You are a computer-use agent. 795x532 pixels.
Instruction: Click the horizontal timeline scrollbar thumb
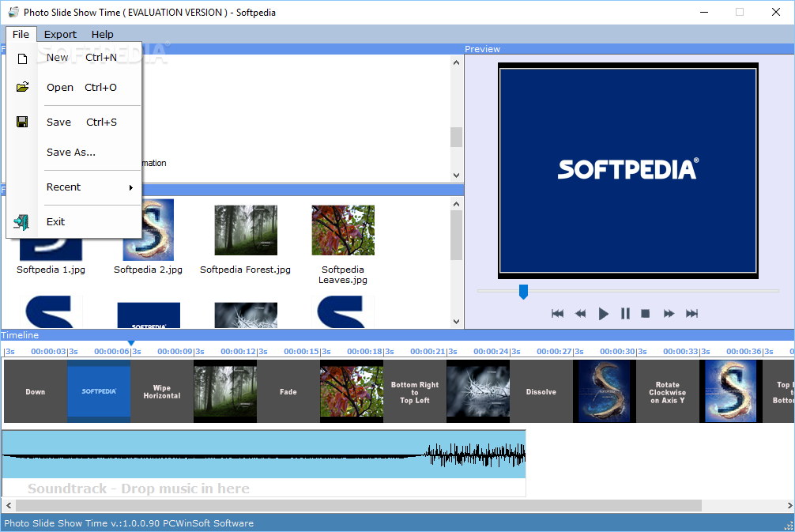[359, 505]
